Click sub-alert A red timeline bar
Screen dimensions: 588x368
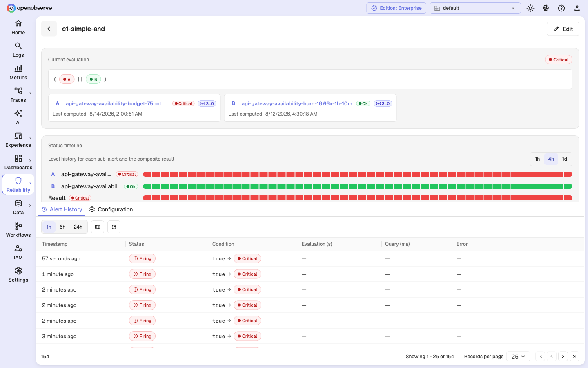click(358, 174)
